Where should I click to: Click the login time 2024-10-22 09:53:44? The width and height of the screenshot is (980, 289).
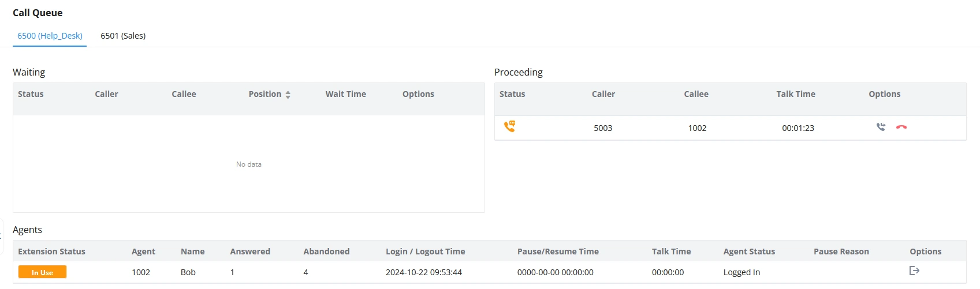tap(424, 272)
